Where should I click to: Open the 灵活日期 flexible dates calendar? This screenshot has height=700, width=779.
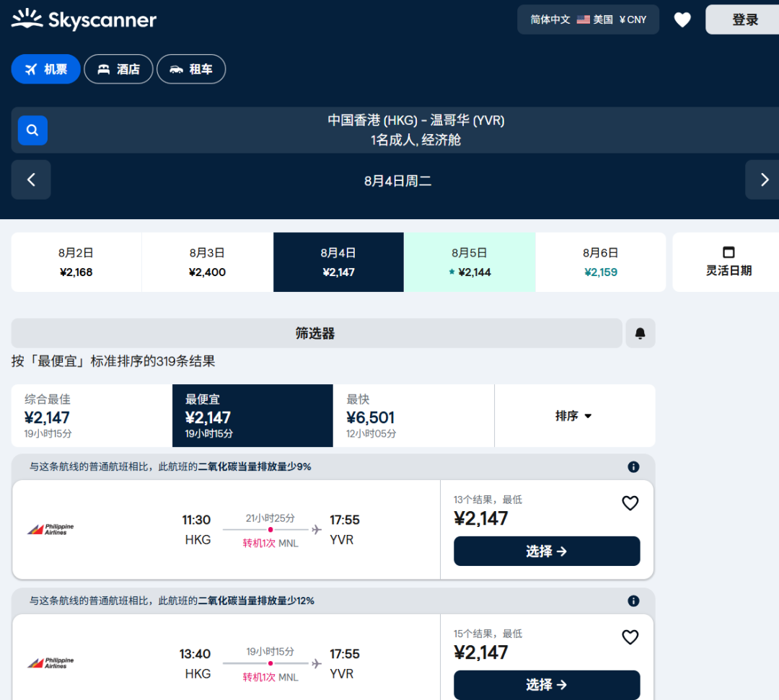[x=728, y=262]
